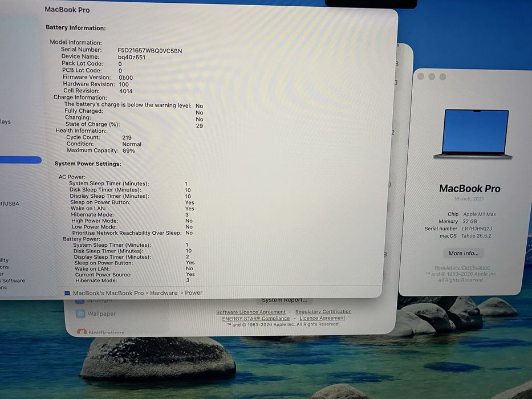Click the computer icon in the path bar
Screen dimensions: 532x399
click(67, 293)
